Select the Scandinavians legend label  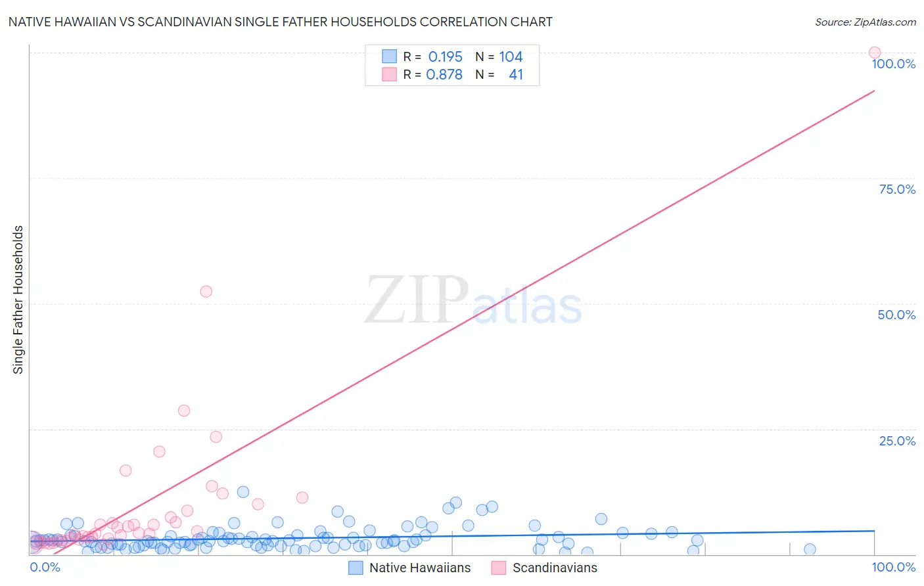pos(555,568)
